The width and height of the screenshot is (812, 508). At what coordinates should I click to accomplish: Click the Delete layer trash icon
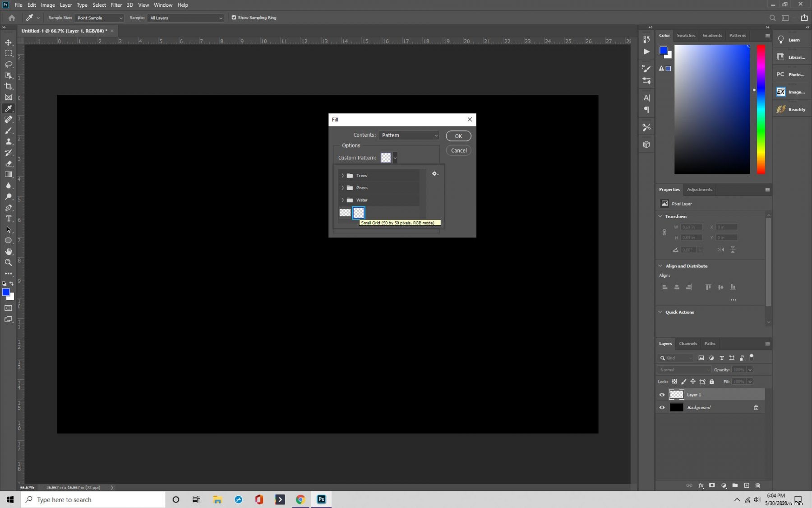[x=758, y=486]
